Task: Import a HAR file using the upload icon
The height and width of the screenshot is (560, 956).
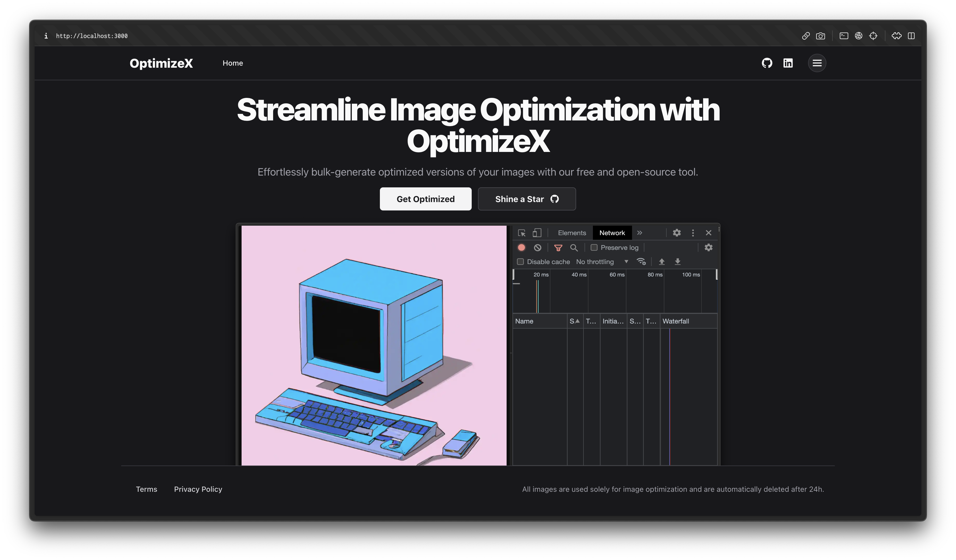Action: (662, 261)
